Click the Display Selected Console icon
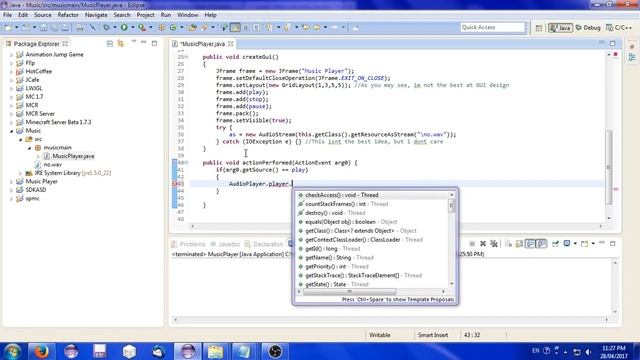 (x=567, y=244)
